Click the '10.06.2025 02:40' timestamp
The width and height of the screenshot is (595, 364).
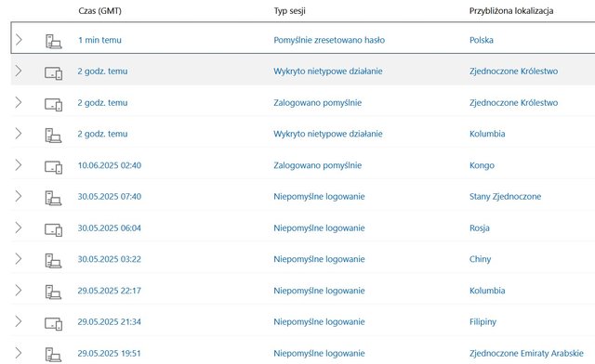click(x=110, y=165)
